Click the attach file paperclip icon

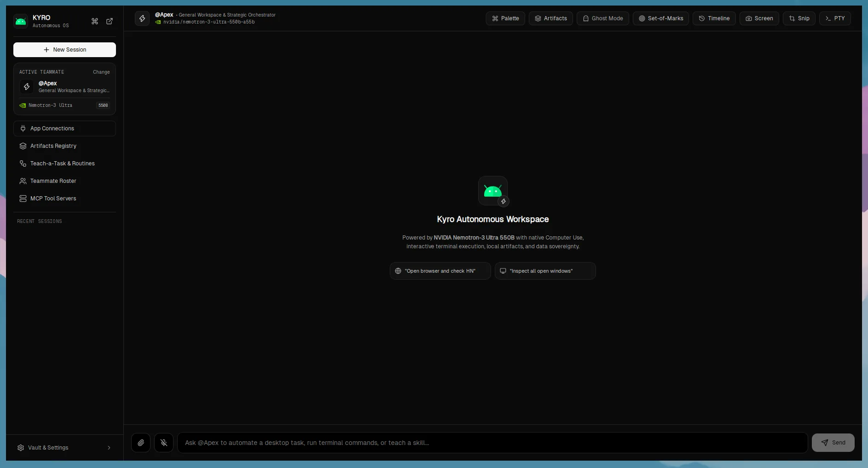(141, 443)
